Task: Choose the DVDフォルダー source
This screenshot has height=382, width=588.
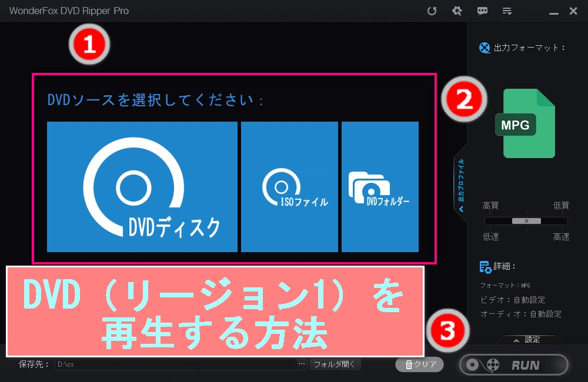Action: click(x=380, y=187)
